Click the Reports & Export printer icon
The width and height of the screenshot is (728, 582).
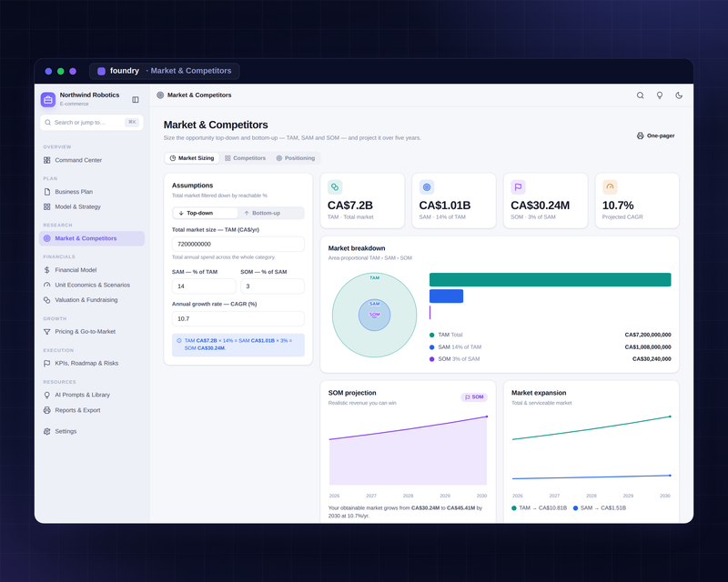[x=47, y=410]
